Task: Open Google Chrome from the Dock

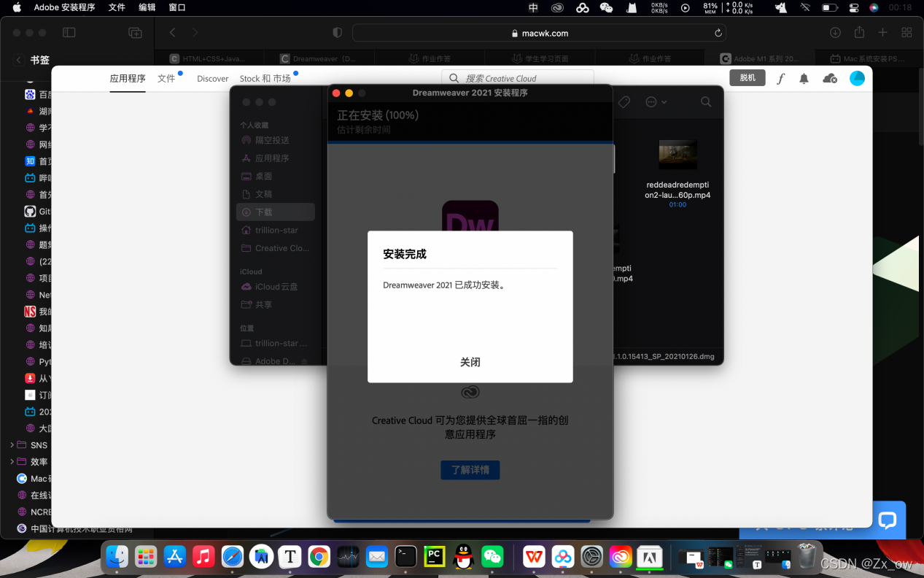Action: 319,558
